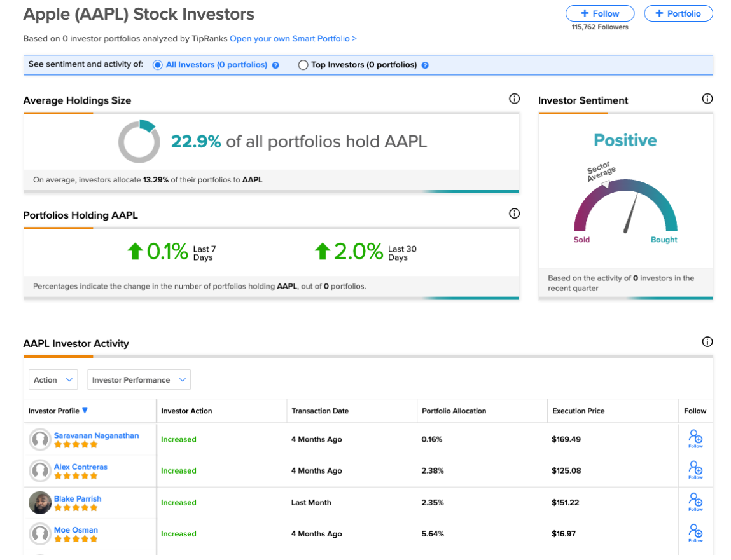Add AAPL to Portfolio button
731x560 pixels.
(x=678, y=13)
